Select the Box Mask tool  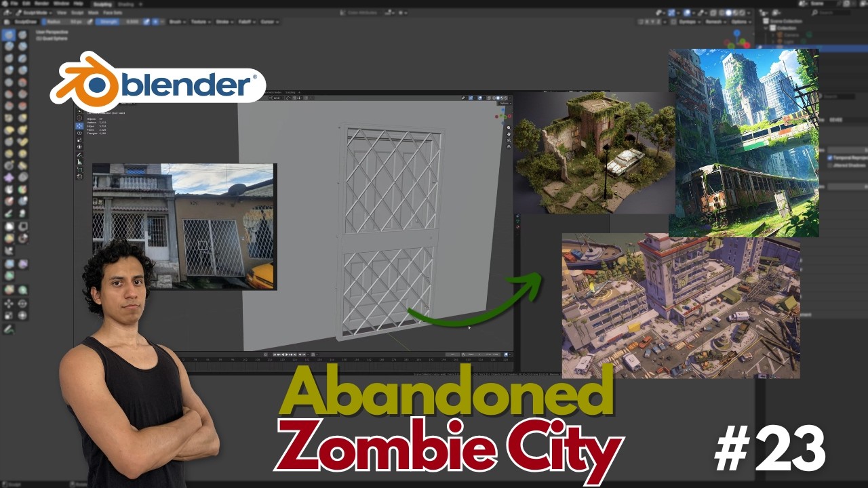[x=9, y=226]
